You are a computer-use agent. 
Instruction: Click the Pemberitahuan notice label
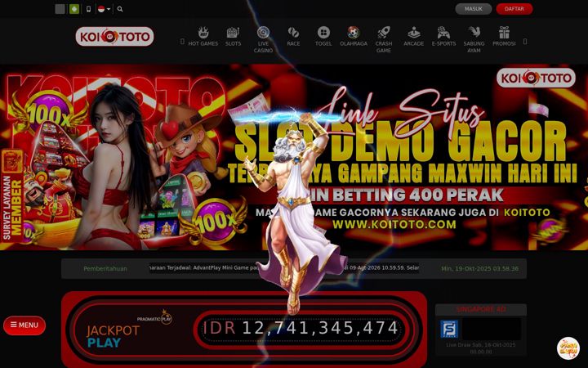tap(105, 268)
